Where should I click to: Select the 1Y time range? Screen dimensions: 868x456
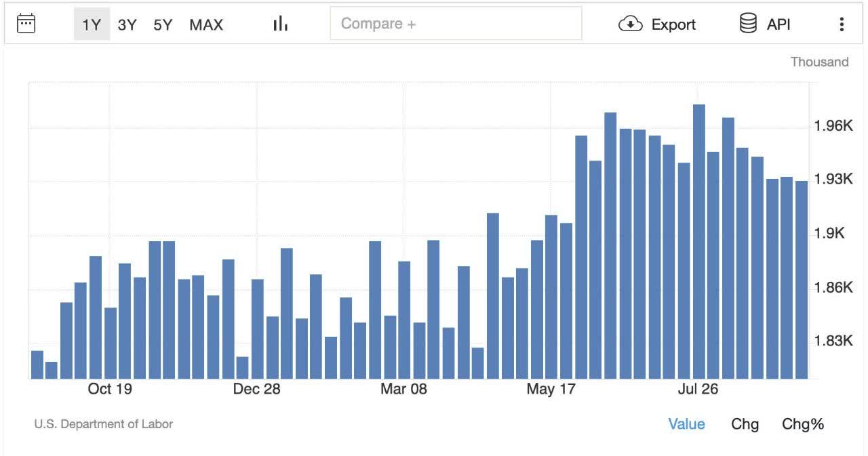tap(92, 24)
